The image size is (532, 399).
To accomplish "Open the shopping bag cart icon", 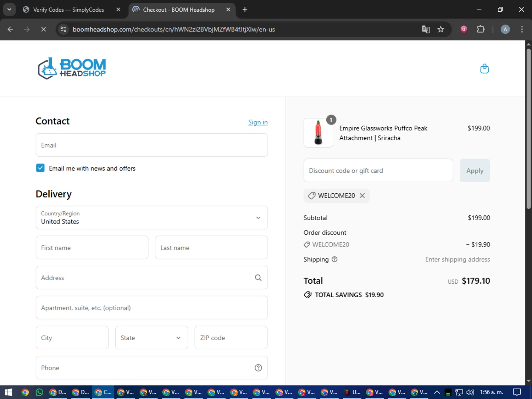I will tap(484, 68).
